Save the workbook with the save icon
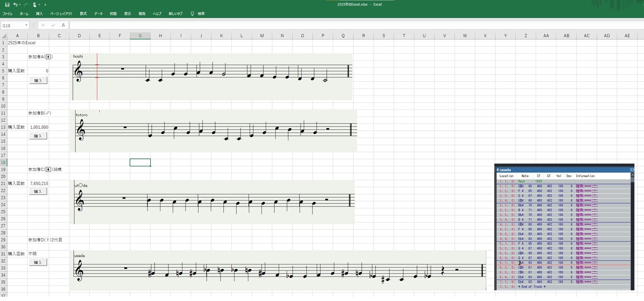Image resolution: width=644 pixels, height=301 pixels. (7, 4)
